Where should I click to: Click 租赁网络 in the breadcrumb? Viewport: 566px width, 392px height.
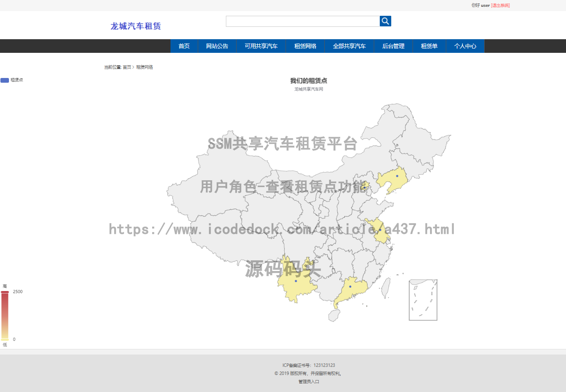coord(144,67)
